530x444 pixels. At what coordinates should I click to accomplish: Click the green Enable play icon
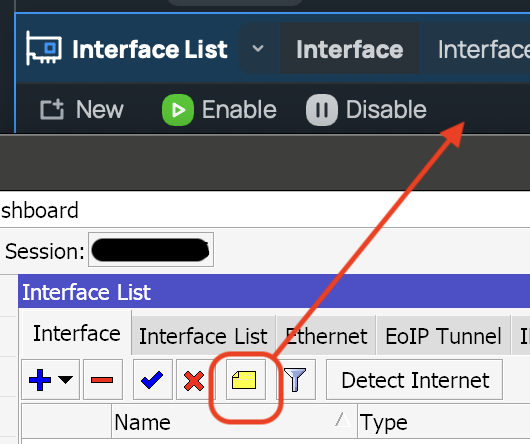click(x=178, y=110)
